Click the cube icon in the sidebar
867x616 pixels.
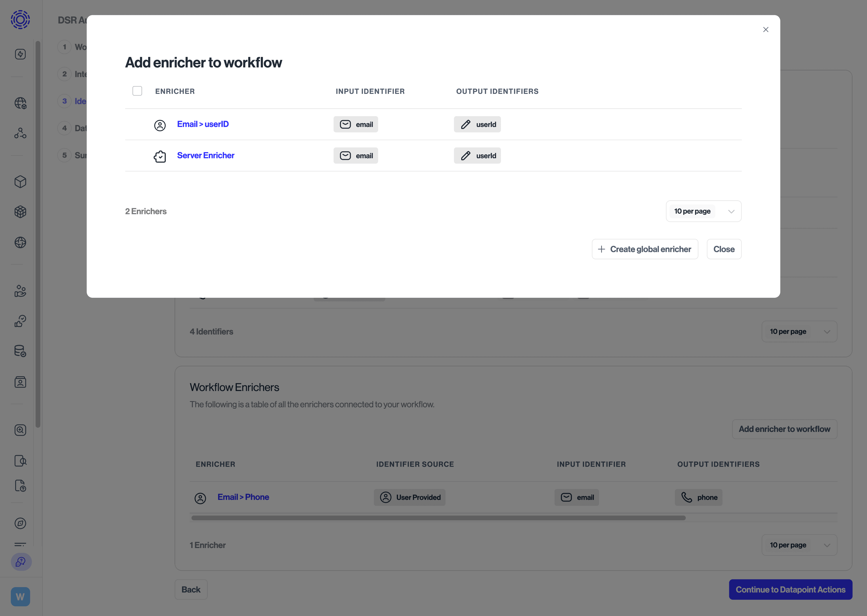pos(20,182)
